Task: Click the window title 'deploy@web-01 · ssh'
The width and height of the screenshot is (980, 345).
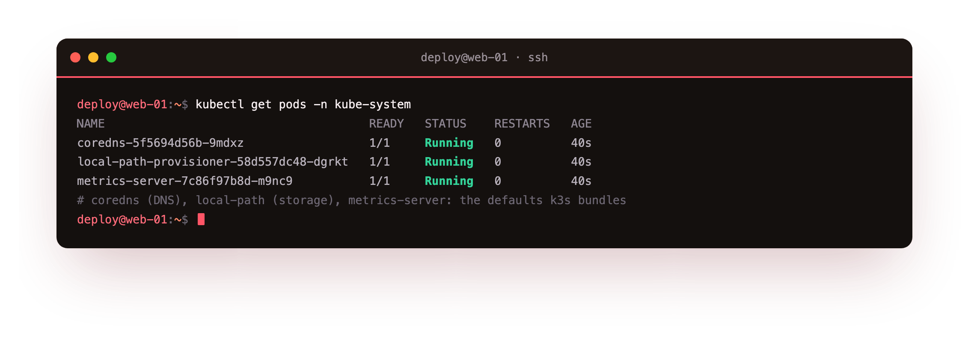Action: click(484, 57)
